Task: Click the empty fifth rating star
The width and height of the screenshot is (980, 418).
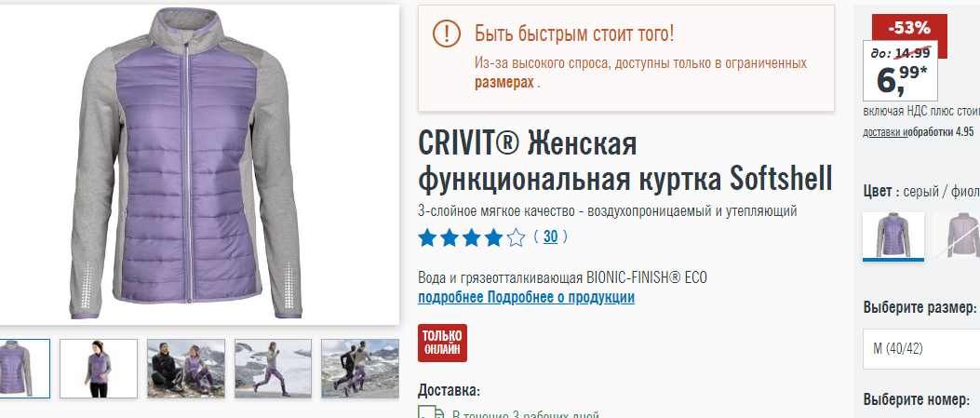Action: [x=517, y=237]
